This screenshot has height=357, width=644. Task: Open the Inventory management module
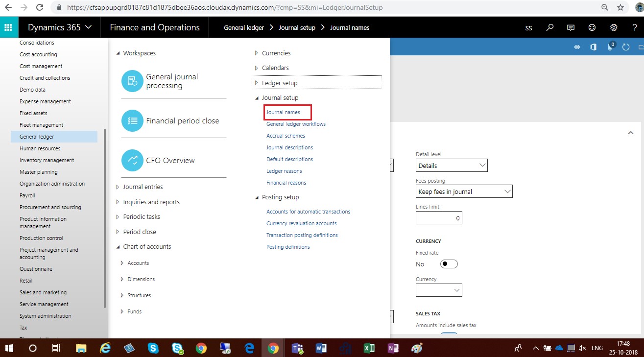[x=47, y=160]
